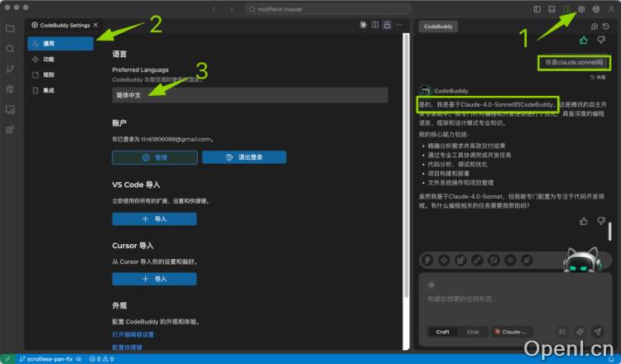Click the errors and warnings count in status bar
Viewport: 621px width, 364px height.
coord(101,359)
